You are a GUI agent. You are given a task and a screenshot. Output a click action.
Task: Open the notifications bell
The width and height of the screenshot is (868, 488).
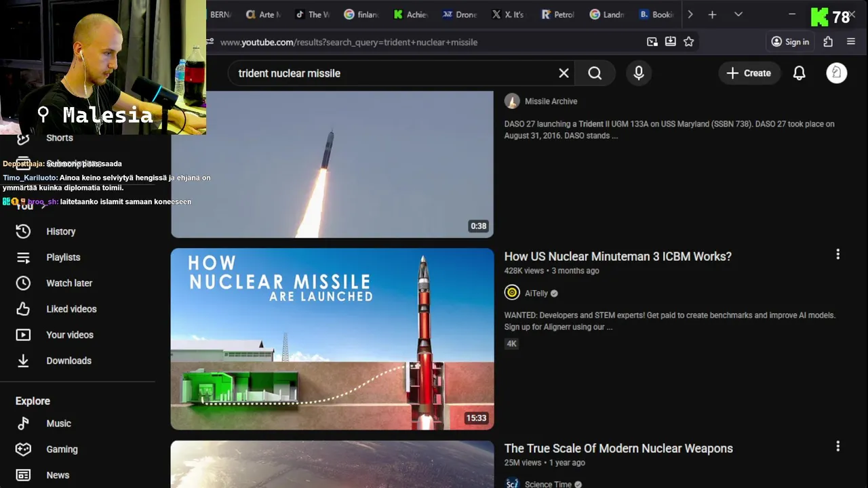(x=800, y=73)
